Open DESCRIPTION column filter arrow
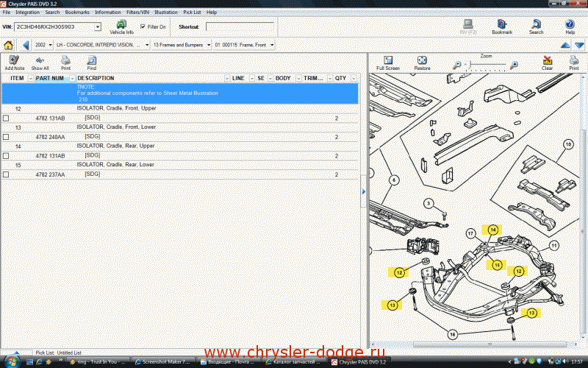 pos(227,79)
